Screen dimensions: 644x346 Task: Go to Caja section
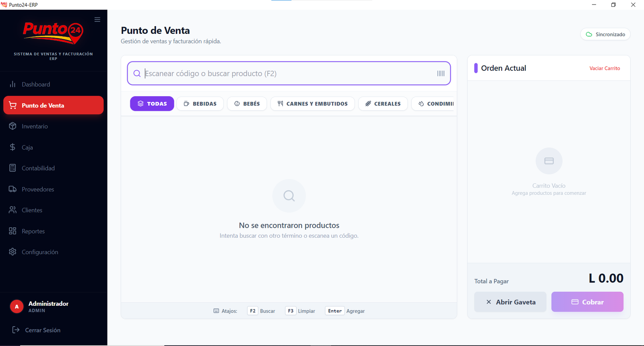pyautogui.click(x=54, y=147)
